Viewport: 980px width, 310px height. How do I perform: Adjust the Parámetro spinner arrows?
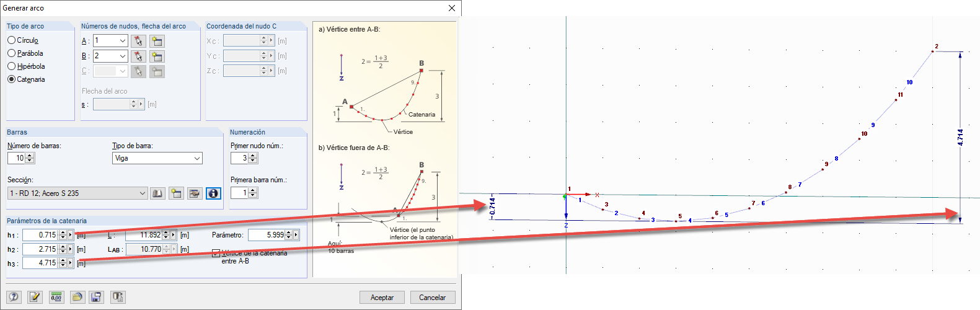coord(288,235)
